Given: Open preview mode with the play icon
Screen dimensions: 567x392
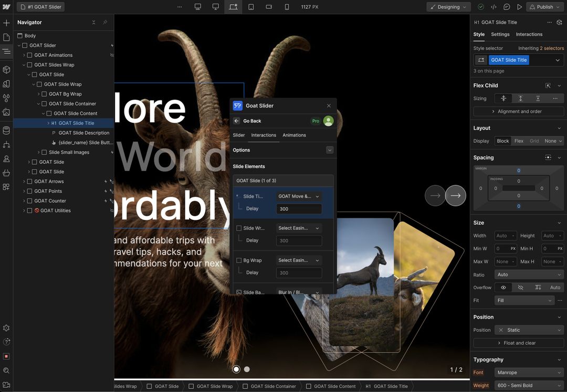Looking at the screenshot, I should [x=520, y=7].
